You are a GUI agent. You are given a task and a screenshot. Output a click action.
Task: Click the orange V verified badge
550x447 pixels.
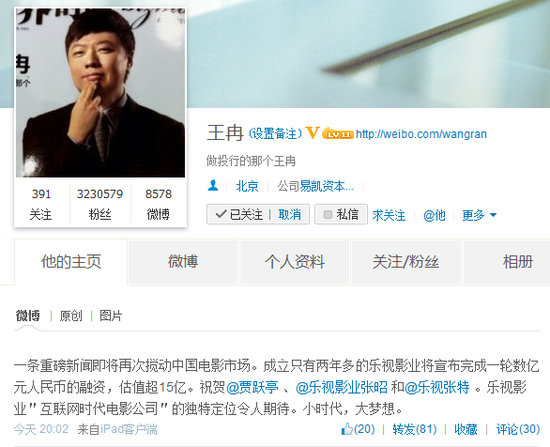coord(311,133)
